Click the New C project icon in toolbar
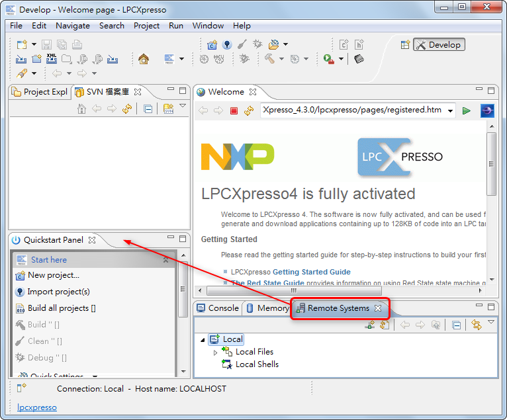 tap(212, 44)
